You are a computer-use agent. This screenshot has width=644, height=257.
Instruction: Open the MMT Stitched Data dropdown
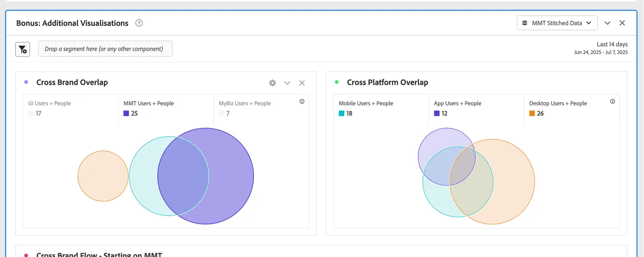(557, 23)
